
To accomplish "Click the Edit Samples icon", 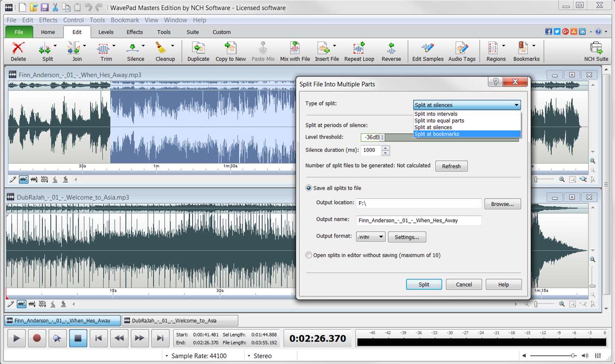I will click(x=428, y=49).
